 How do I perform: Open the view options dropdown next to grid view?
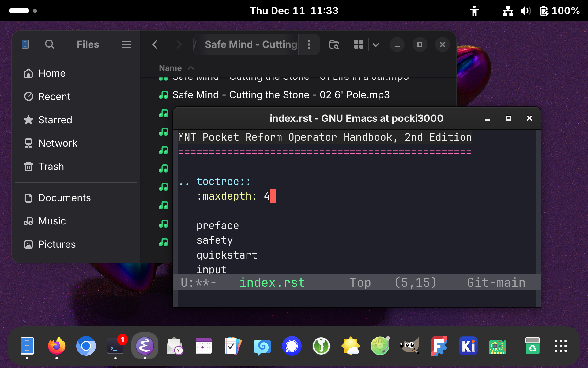pos(376,45)
